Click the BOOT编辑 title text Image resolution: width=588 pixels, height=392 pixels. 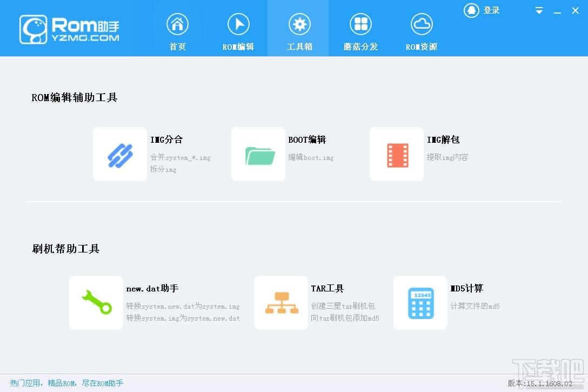[x=307, y=139]
